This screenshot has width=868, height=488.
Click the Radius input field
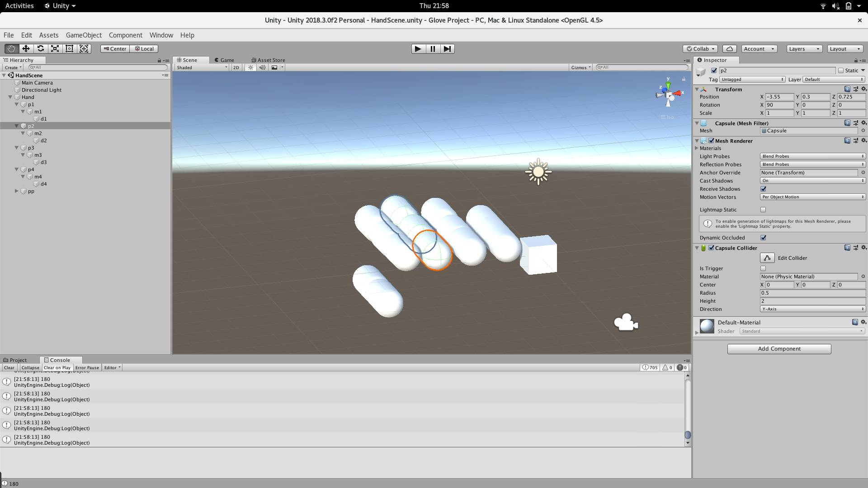tap(812, 293)
